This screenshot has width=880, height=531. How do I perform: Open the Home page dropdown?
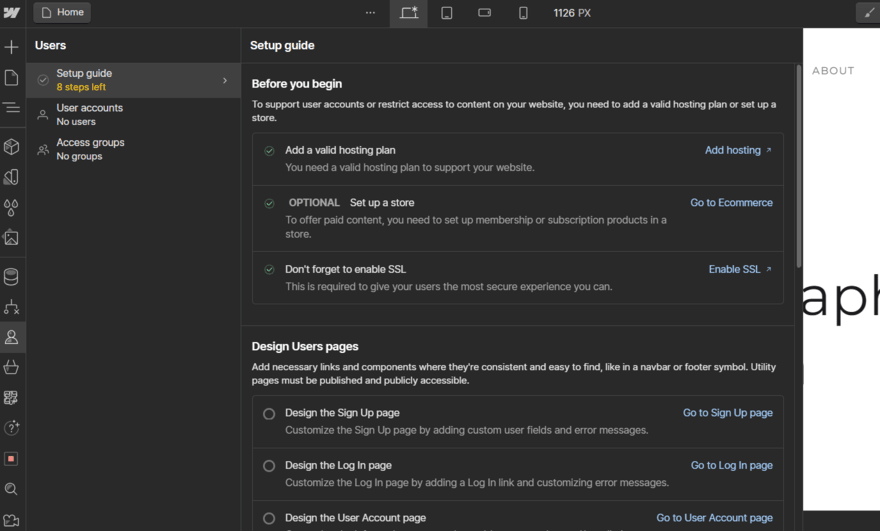click(x=62, y=12)
